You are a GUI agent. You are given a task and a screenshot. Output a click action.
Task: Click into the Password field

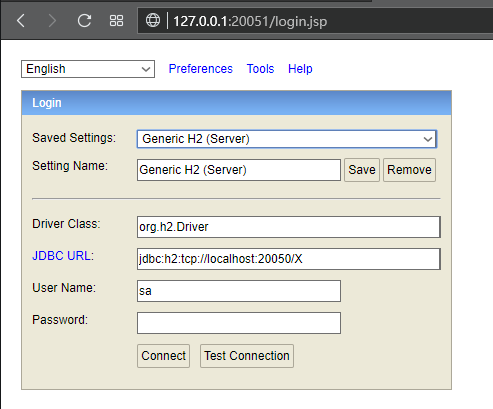coord(239,323)
